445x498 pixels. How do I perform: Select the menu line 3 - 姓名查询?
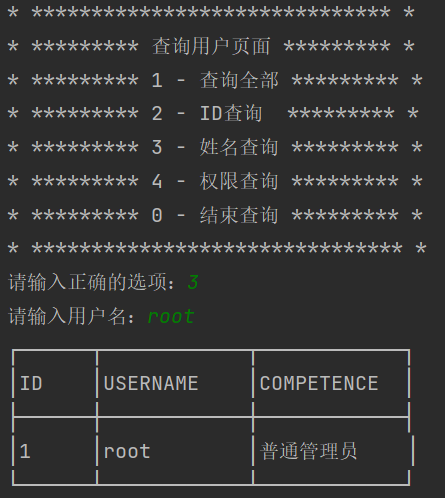coord(215,147)
